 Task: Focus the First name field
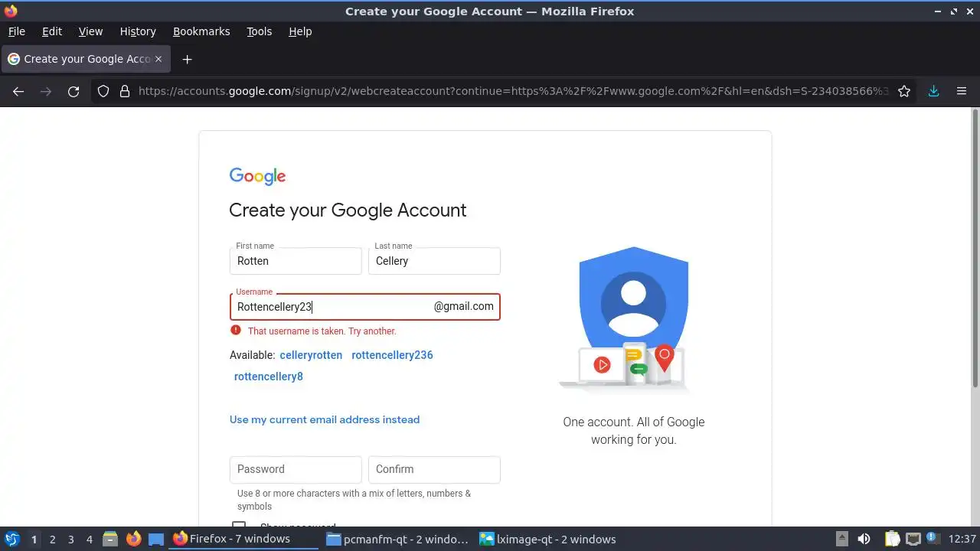[296, 261]
